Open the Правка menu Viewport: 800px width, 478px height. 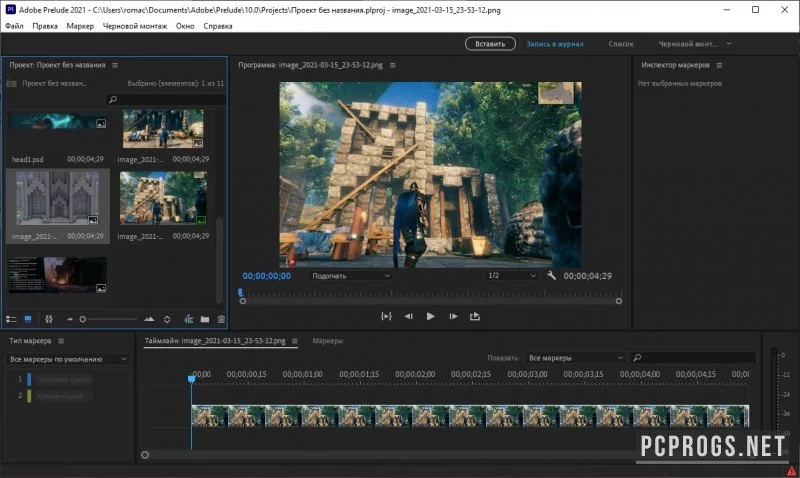click(x=45, y=26)
